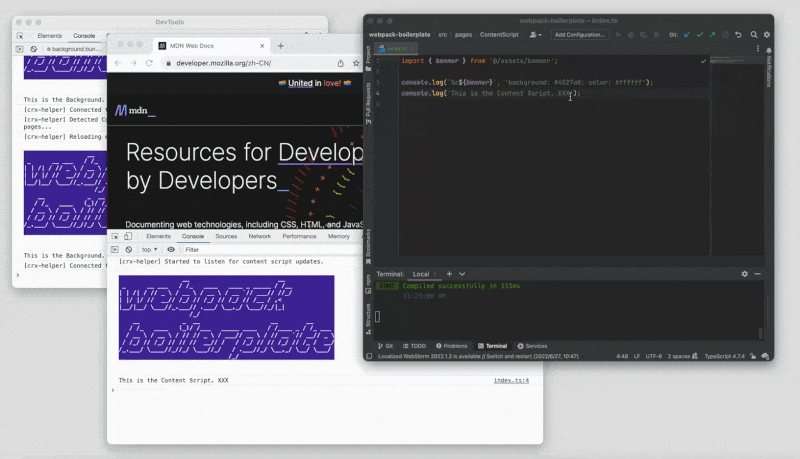Viewport: 800px width, 459px height.
Task: Switch to Memory tab in page DevTools
Action: [339, 236]
